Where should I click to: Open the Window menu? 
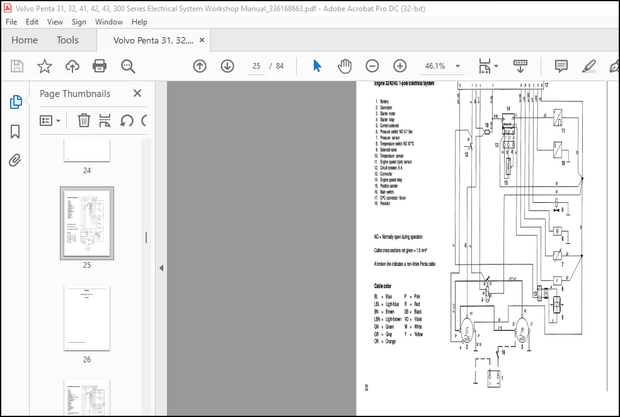coord(109,22)
